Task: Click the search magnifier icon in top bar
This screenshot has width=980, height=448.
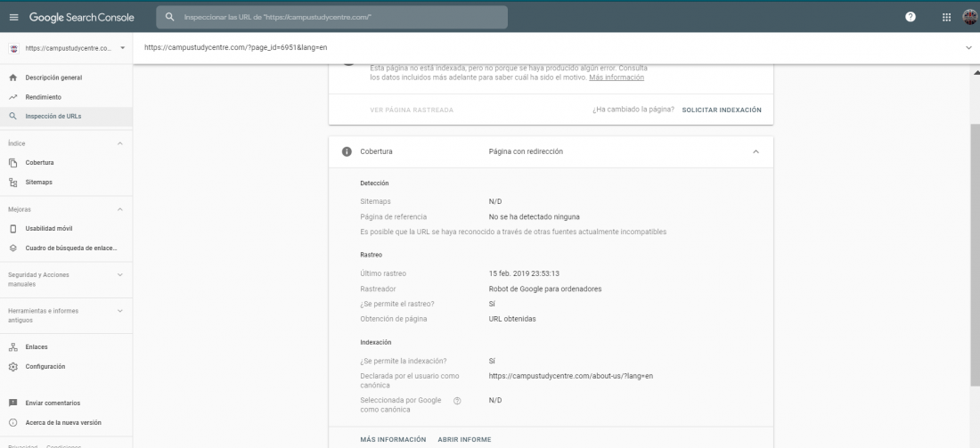Action: pyautogui.click(x=169, y=18)
